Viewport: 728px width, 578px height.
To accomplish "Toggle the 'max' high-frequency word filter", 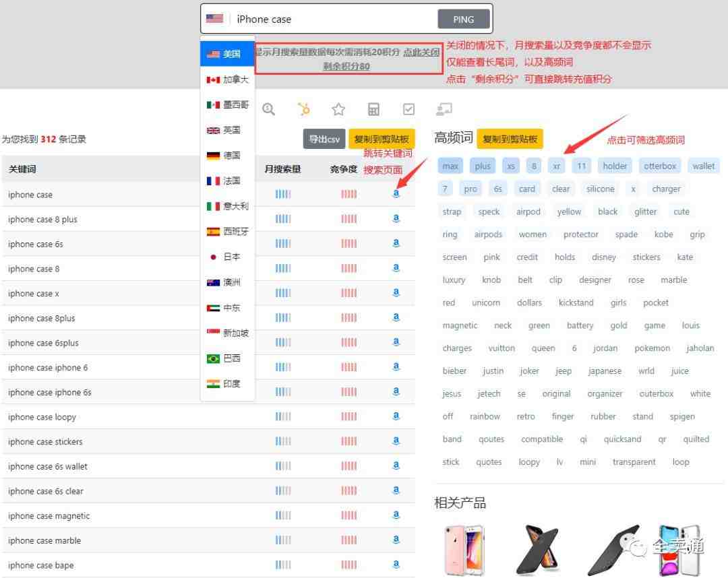I will point(450,166).
